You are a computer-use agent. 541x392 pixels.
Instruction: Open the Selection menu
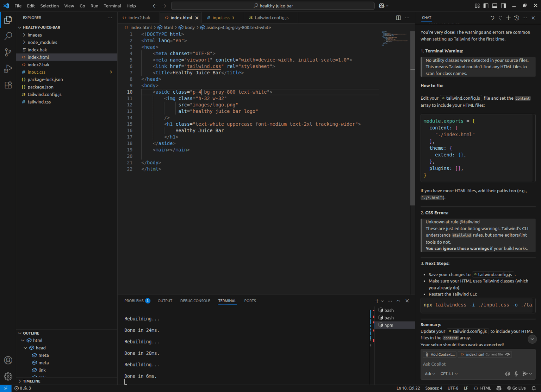pos(49,6)
